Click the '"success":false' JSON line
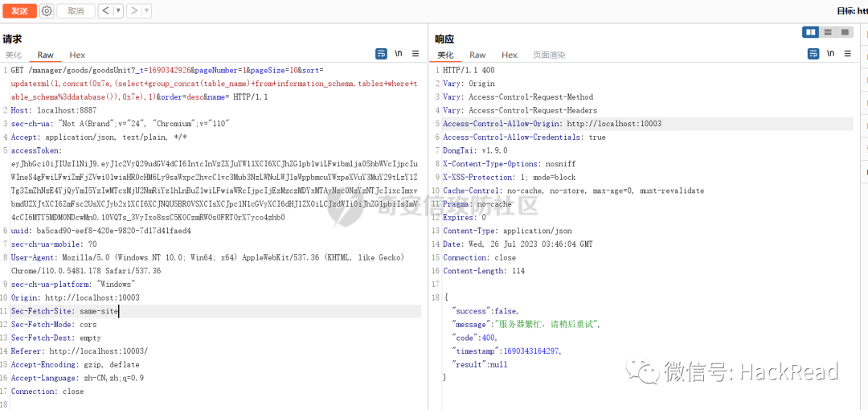This screenshot has width=868, height=410. pos(486,311)
